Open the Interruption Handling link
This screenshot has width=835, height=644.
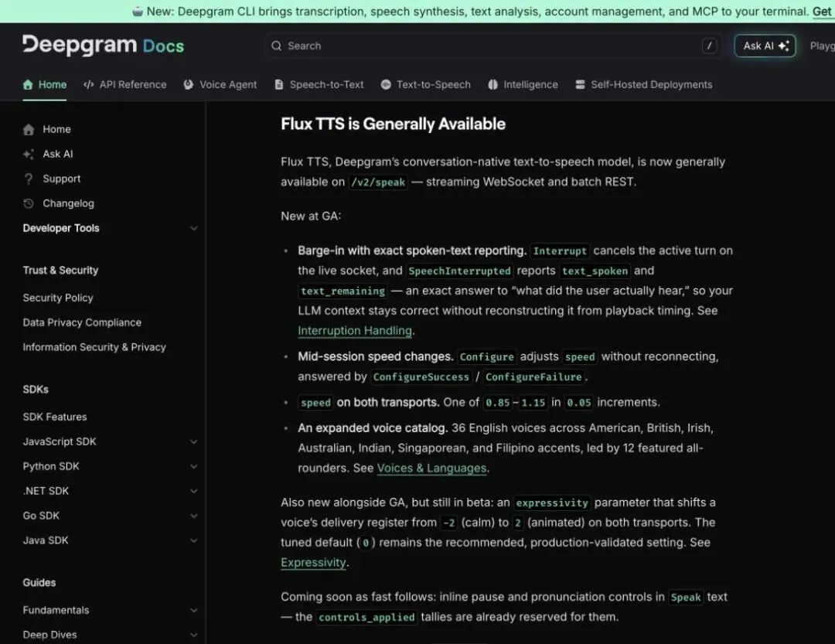coord(355,330)
